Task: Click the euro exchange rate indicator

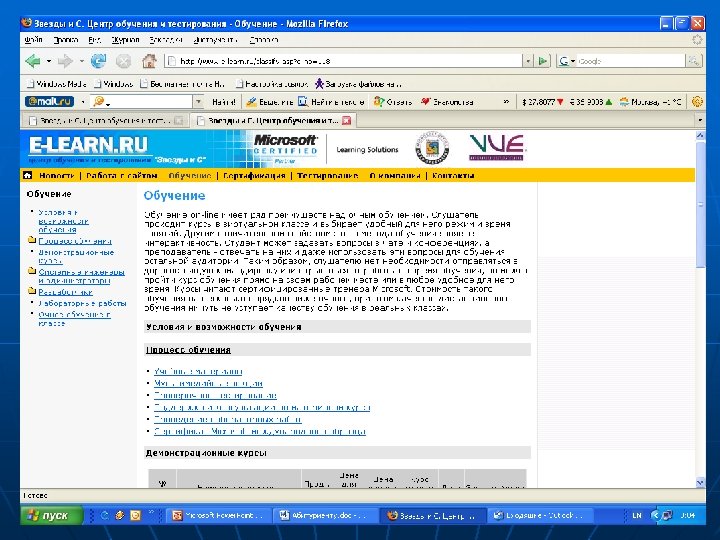Action: tap(591, 102)
